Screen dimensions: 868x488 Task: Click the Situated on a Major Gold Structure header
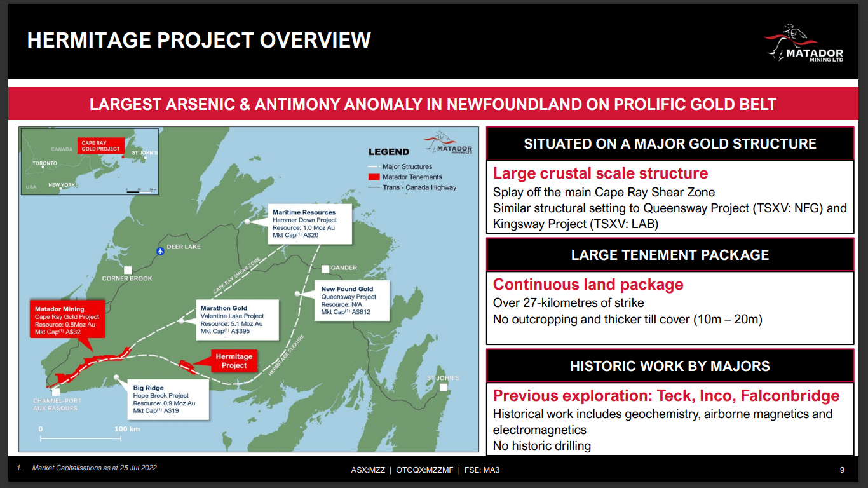pyautogui.click(x=670, y=144)
